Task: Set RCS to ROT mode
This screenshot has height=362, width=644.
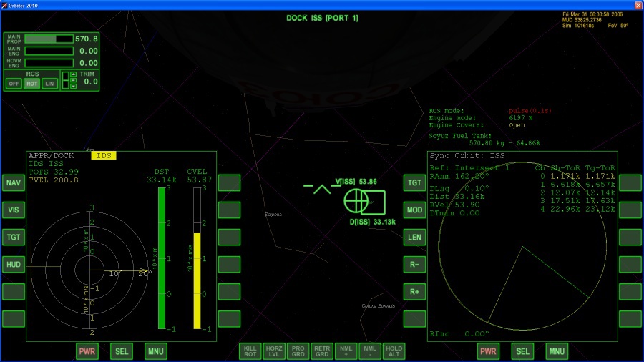Action: [x=31, y=83]
